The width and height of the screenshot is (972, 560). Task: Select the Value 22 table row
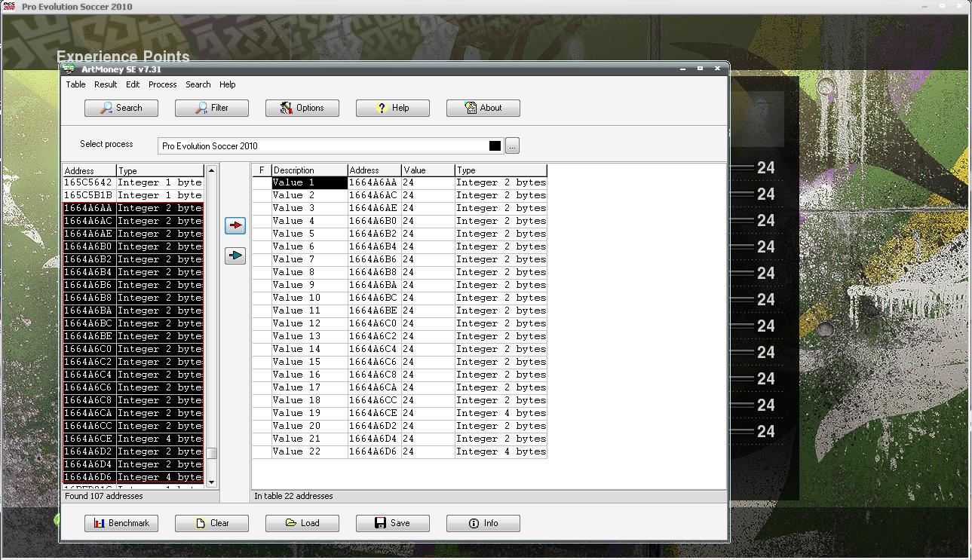pyautogui.click(x=400, y=451)
